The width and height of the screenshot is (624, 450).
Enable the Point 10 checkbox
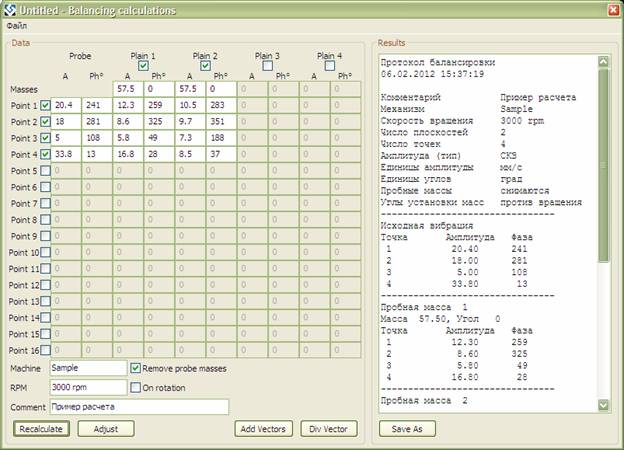pos(45,252)
